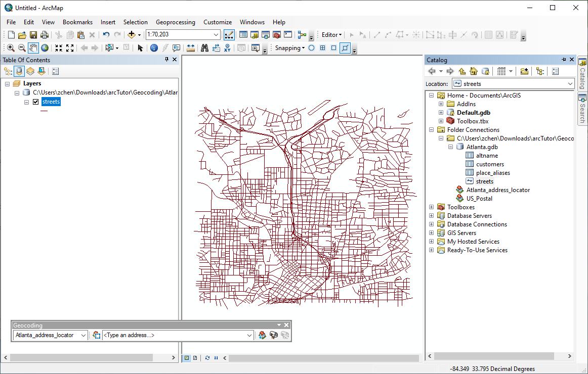Toggle List By Source view
This screenshot has height=374, width=588.
point(19,71)
